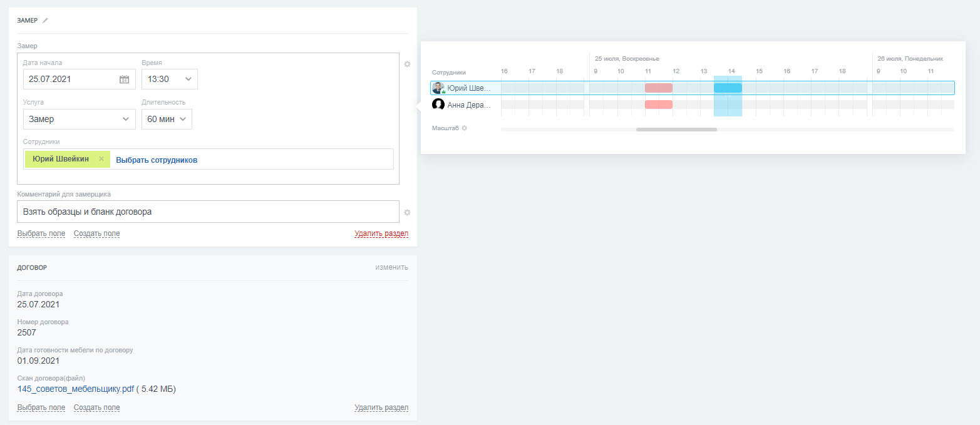Click Создать поле in the Договор section
Image resolution: width=980 pixels, height=425 pixels.
tap(96, 407)
